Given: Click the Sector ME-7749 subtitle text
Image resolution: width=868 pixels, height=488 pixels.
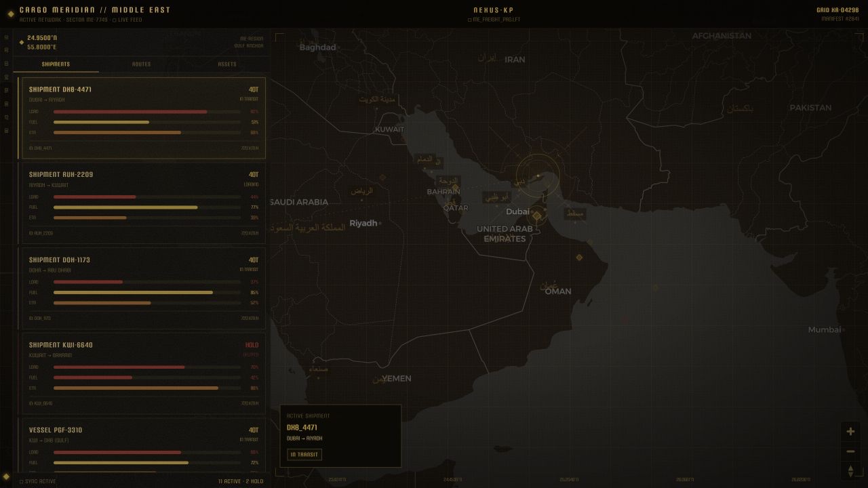Looking at the screenshot, I should [x=86, y=20].
